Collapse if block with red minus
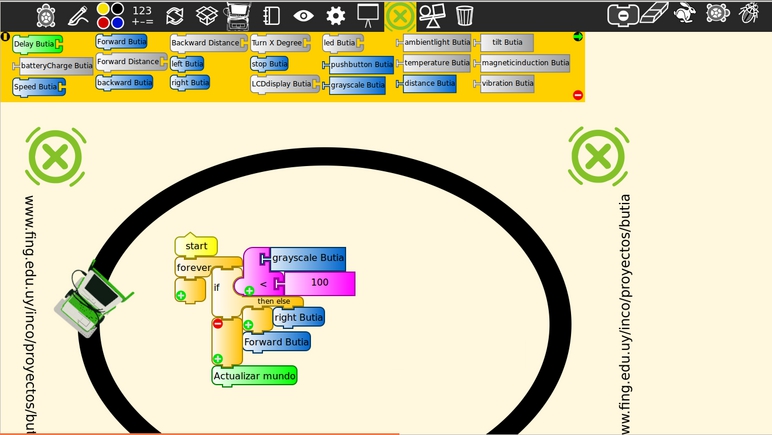This screenshot has width=772, height=435. point(218,323)
